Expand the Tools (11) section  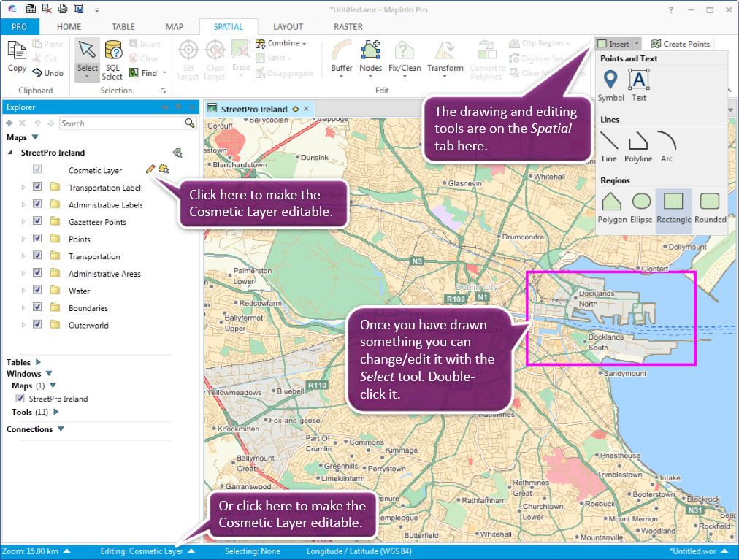pos(56,412)
